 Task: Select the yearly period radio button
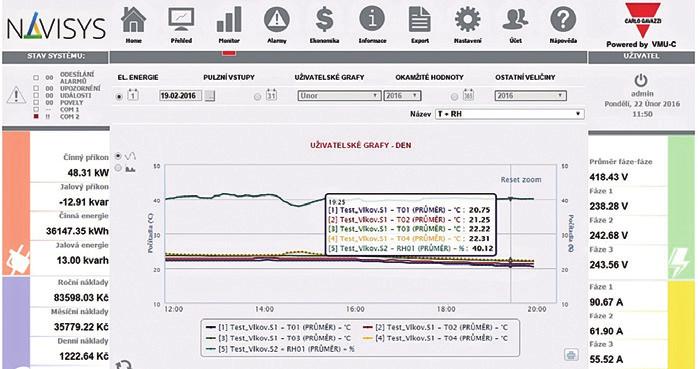point(454,97)
